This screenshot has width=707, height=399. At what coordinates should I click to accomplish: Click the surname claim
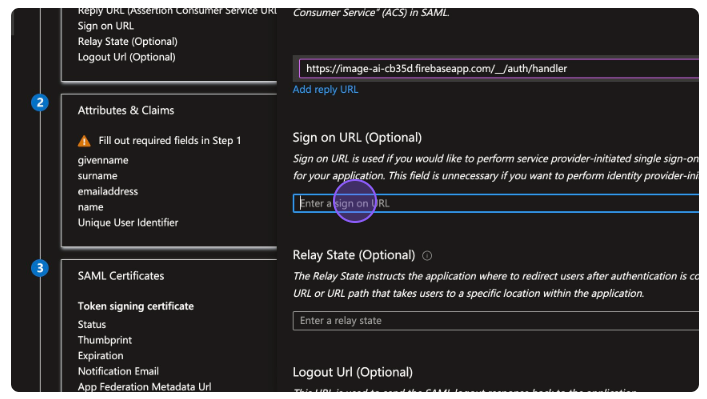[97, 176]
